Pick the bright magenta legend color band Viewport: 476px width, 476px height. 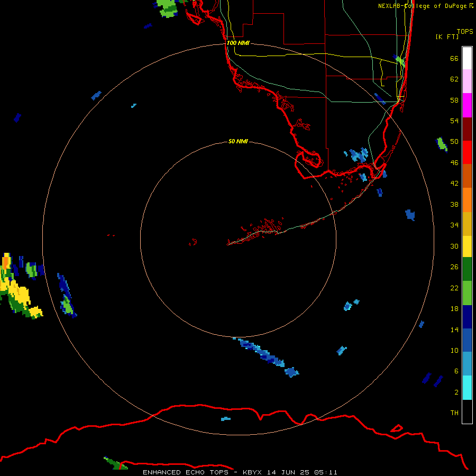point(467,105)
